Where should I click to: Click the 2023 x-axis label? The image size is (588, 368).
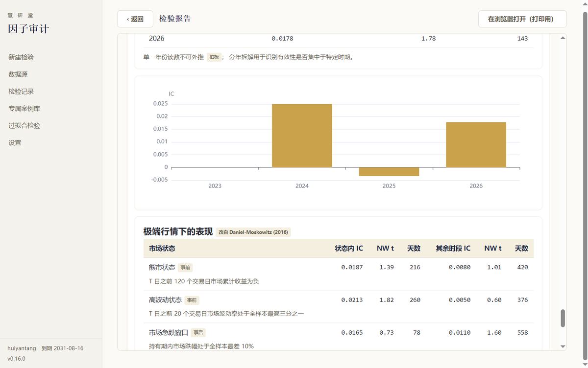point(215,186)
